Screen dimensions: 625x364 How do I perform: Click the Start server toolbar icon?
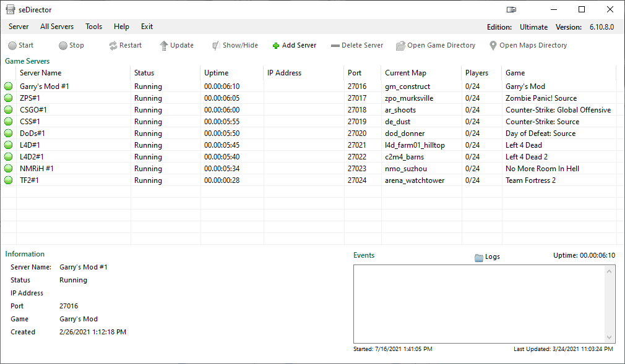tap(12, 45)
